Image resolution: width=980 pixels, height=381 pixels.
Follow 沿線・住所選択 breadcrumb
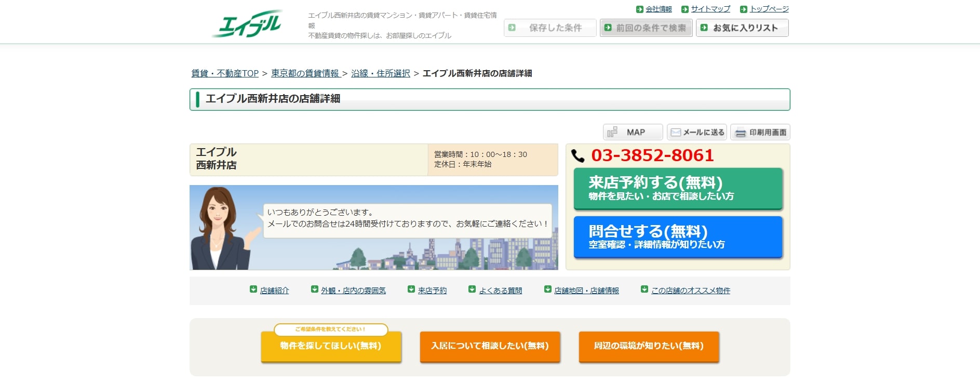pos(381,73)
